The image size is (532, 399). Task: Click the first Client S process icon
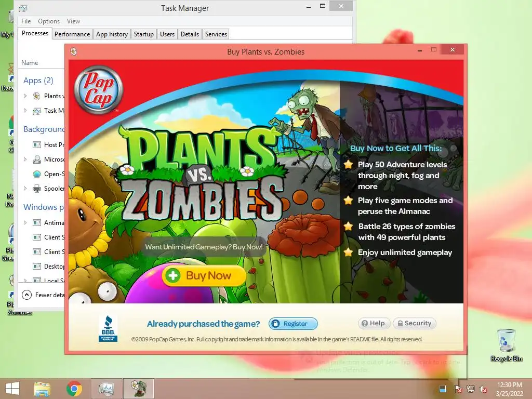(37, 237)
